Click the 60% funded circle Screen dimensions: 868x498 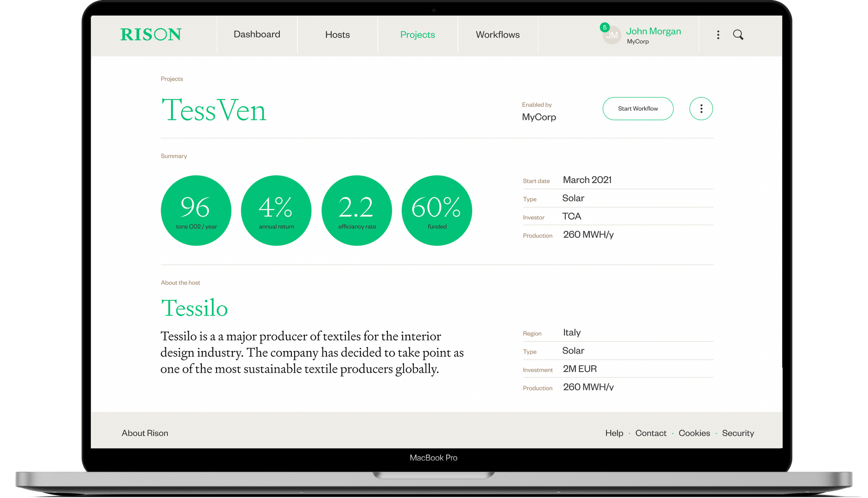(x=437, y=211)
